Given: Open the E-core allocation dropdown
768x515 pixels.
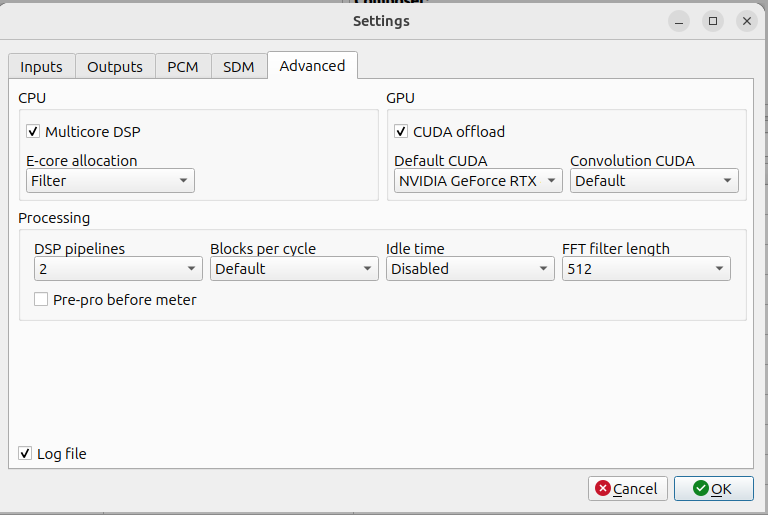Looking at the screenshot, I should [x=110, y=181].
